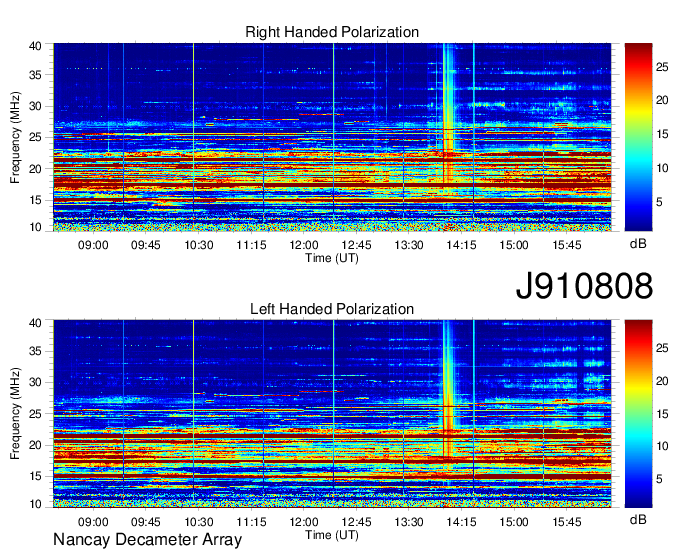Click the 5 dB value on Left Handed color bar
680x552 pixels.
(x=659, y=479)
